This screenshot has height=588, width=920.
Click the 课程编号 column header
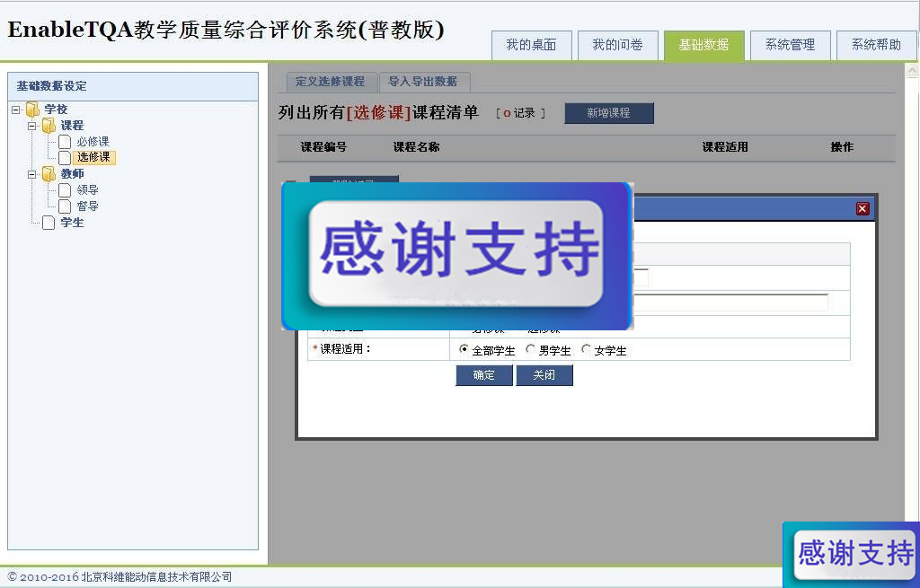tap(323, 147)
